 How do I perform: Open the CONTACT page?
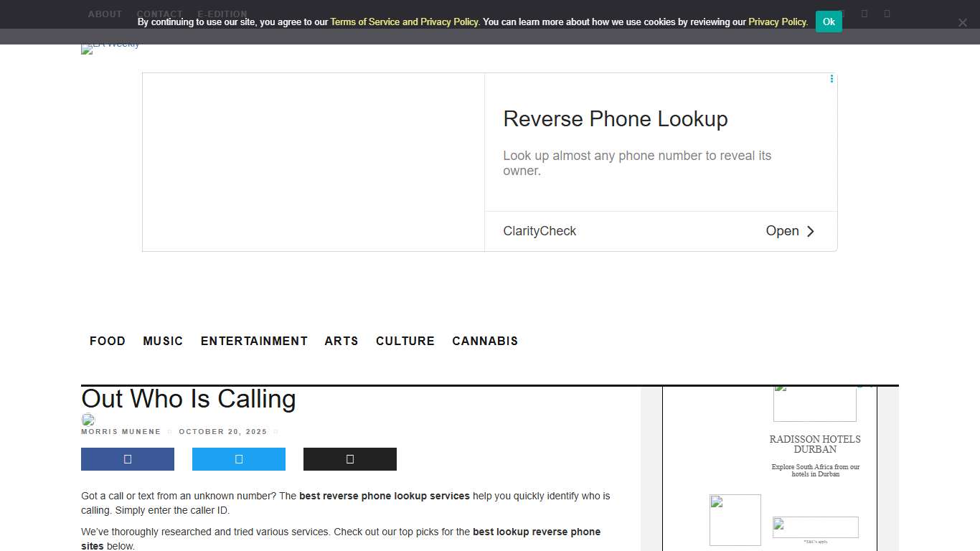[x=159, y=14]
